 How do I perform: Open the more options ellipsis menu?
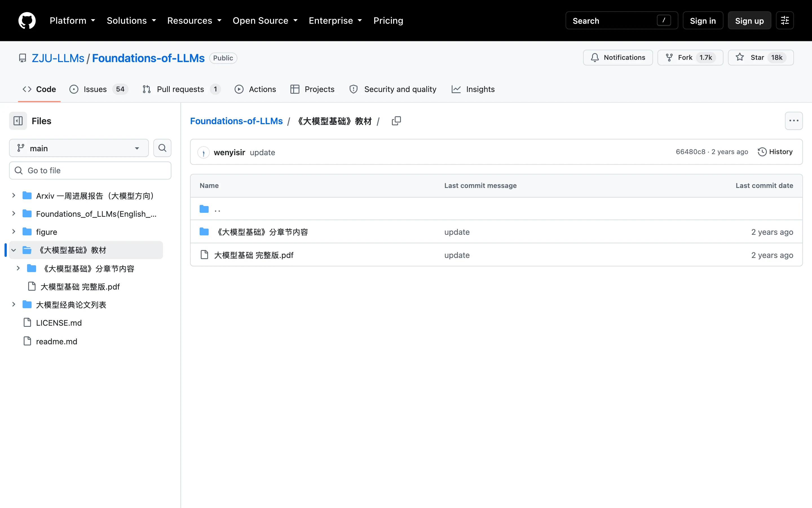794,121
